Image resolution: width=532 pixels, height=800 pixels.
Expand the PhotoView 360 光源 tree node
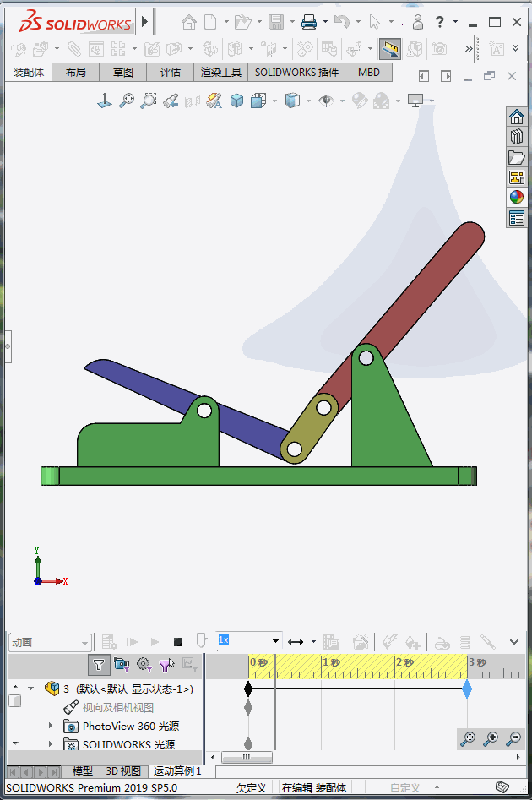click(50, 726)
